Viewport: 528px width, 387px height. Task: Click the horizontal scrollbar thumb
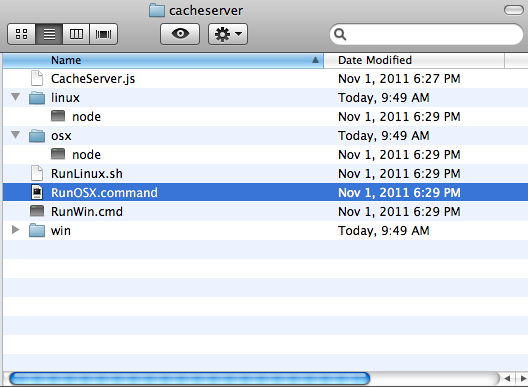[x=190, y=379]
